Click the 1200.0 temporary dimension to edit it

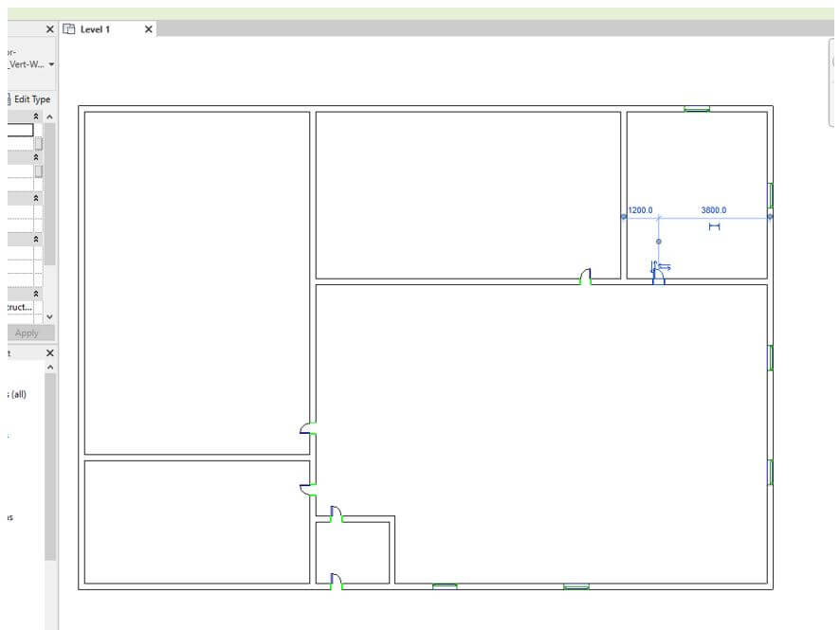(641, 209)
